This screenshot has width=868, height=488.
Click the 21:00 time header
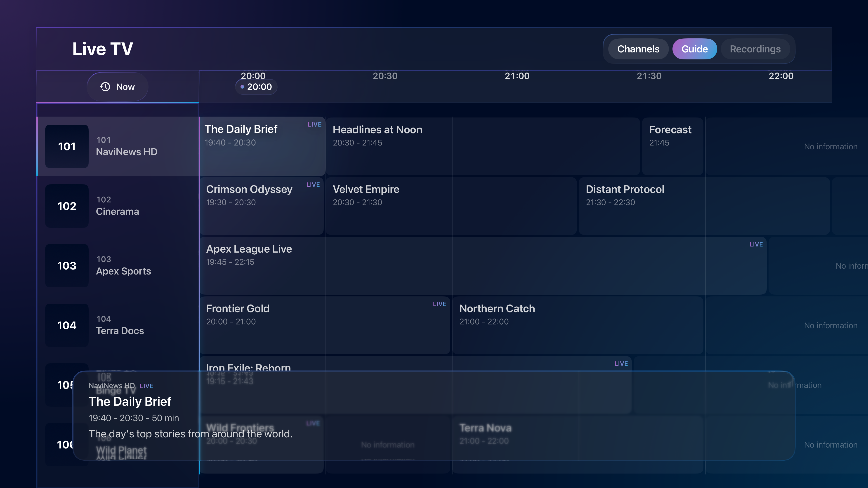[517, 76]
